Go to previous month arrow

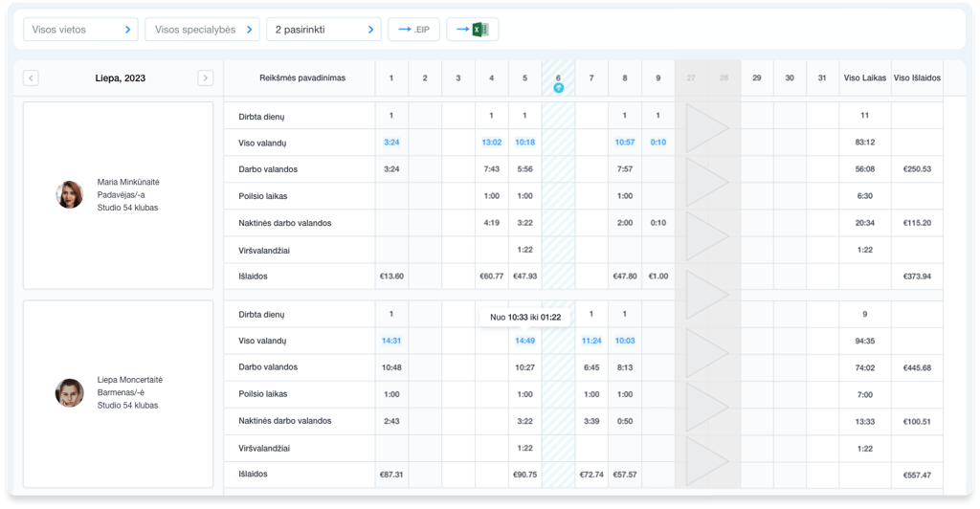click(31, 77)
